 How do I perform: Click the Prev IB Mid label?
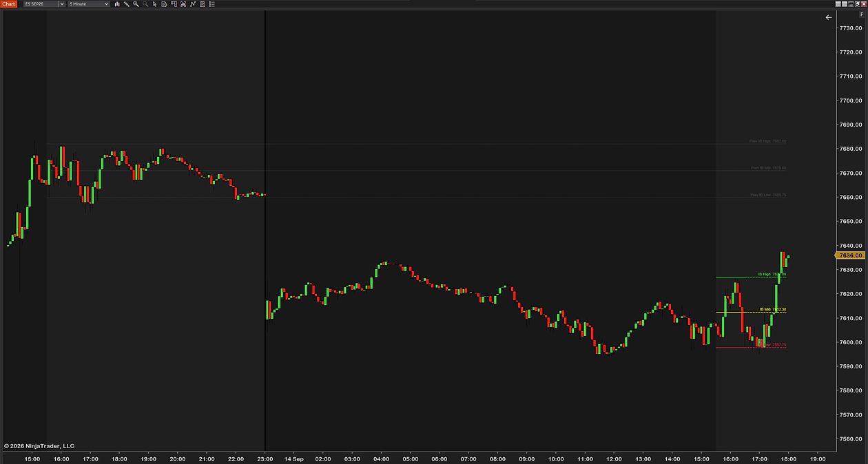pos(768,168)
